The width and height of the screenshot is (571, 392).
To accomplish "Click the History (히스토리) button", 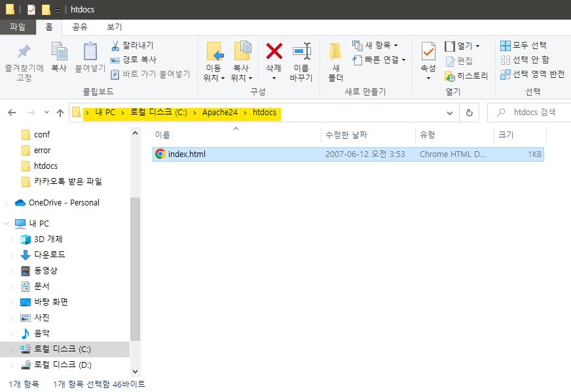I will point(466,76).
